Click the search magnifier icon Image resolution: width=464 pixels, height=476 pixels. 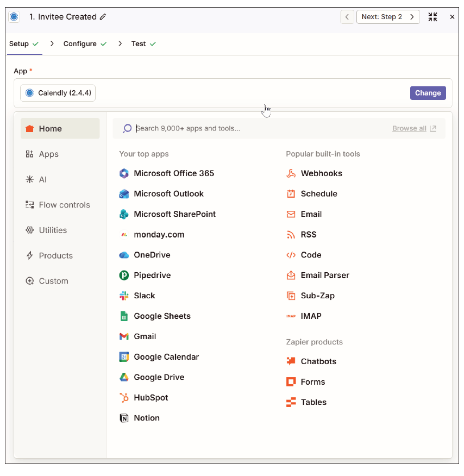coord(127,128)
